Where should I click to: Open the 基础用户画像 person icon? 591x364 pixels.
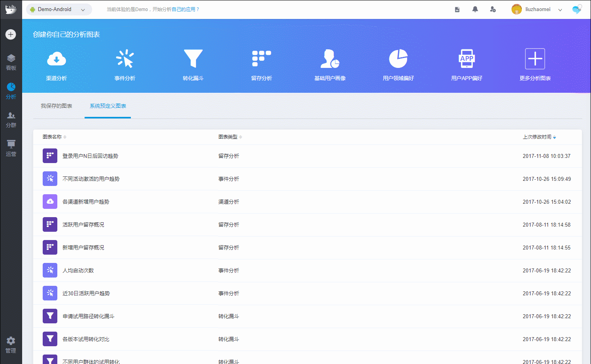pyautogui.click(x=330, y=59)
